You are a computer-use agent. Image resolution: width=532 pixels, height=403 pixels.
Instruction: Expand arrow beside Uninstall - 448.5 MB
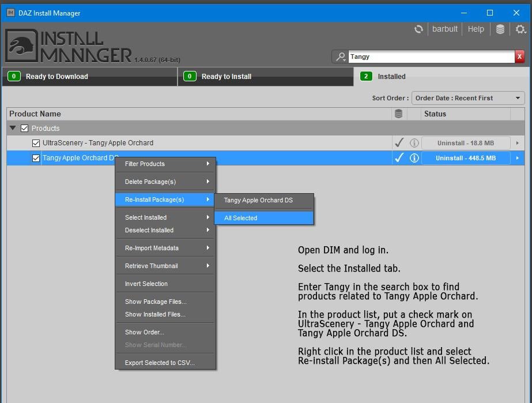[518, 158]
